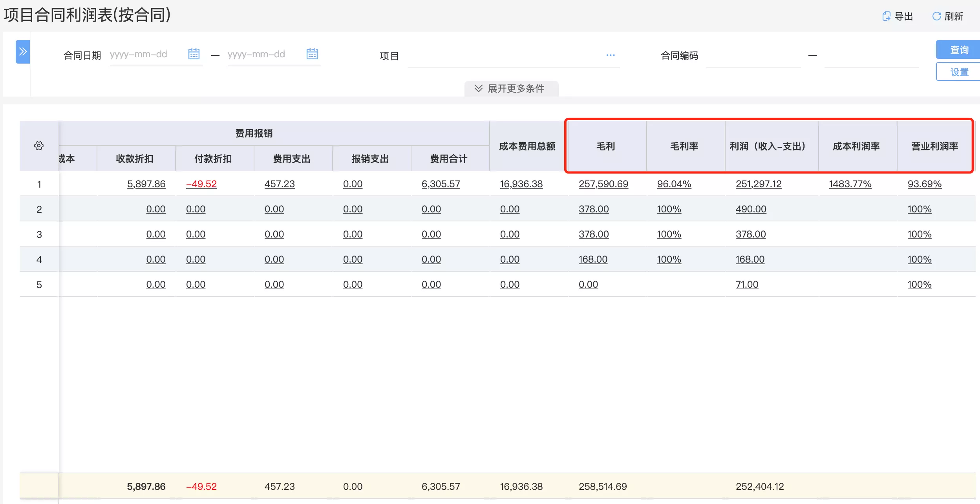Viewport: 980px width, 504px height.
Task: Click the 252,404.12 total in summary row
Action: click(760, 486)
